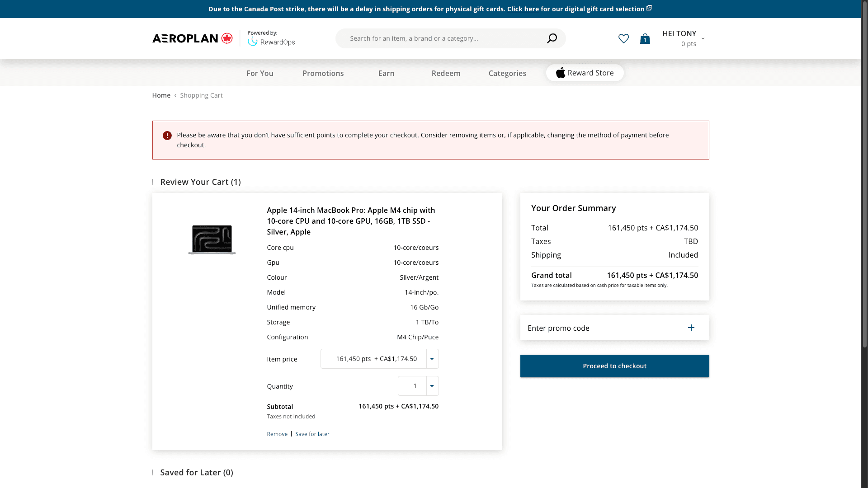Viewport: 868px width, 488px height.
Task: Click the Proceed to checkout button
Action: 614,366
